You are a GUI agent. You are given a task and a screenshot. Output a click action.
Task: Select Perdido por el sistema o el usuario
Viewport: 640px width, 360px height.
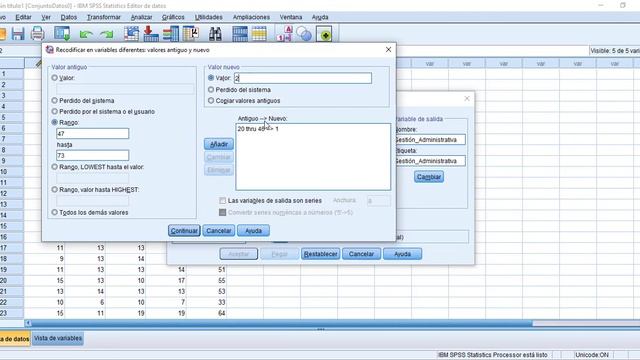54,111
